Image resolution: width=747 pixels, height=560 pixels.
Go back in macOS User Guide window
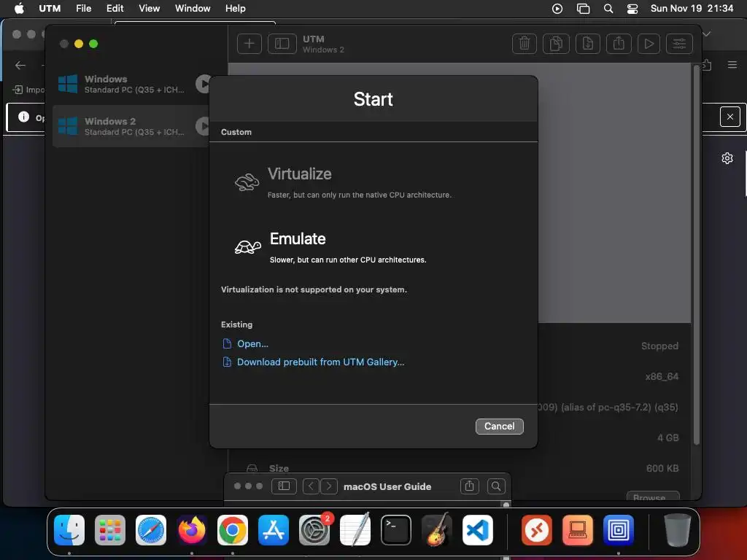[311, 486]
